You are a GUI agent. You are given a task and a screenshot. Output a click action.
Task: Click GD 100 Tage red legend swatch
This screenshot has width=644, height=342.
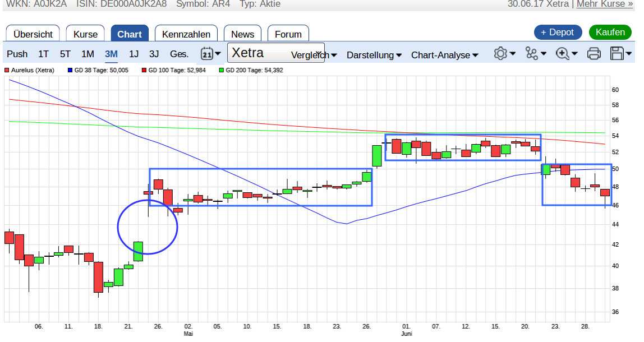click(144, 70)
